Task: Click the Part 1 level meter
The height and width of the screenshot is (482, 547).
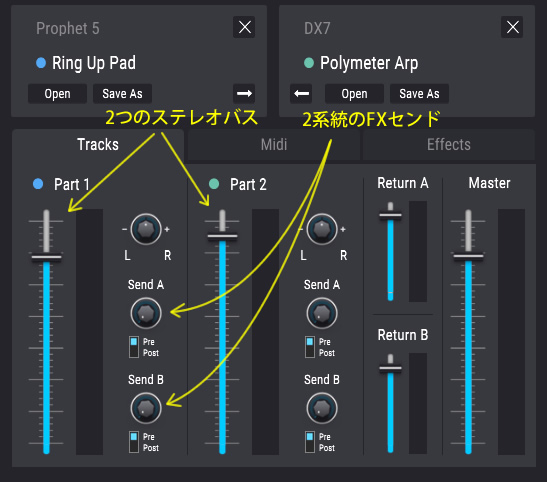Action: pos(89,332)
